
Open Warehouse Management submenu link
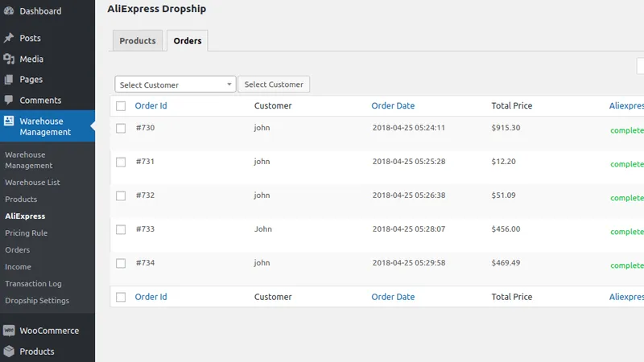point(29,160)
